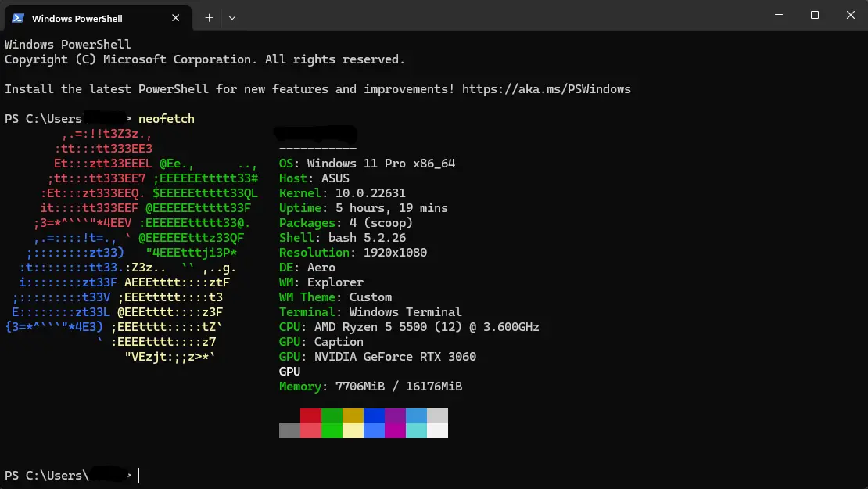The image size is (868, 489).
Task: Click the PowerShell icon on the tab
Action: click(18, 18)
